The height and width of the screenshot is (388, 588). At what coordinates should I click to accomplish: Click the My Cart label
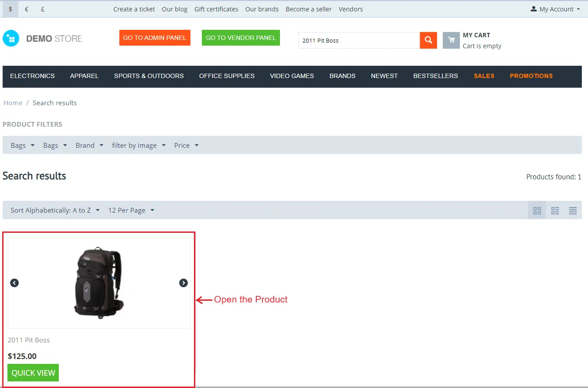pos(477,35)
